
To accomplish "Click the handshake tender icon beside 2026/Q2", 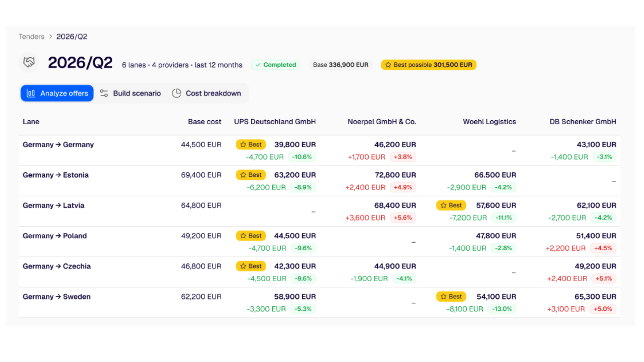I will pyautogui.click(x=29, y=62).
